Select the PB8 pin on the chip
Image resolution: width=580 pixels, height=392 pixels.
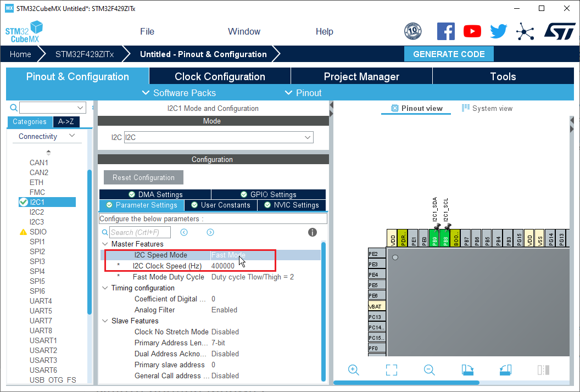(x=445, y=238)
